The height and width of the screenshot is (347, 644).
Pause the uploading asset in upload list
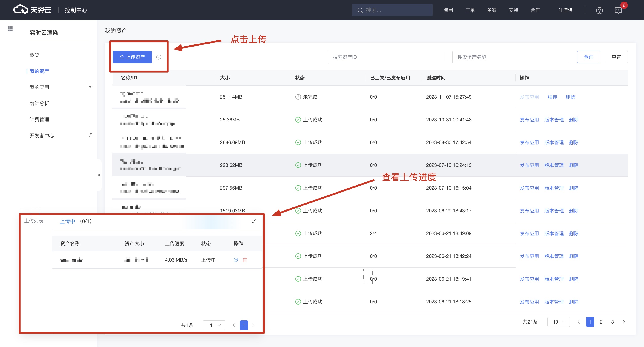tap(235, 260)
